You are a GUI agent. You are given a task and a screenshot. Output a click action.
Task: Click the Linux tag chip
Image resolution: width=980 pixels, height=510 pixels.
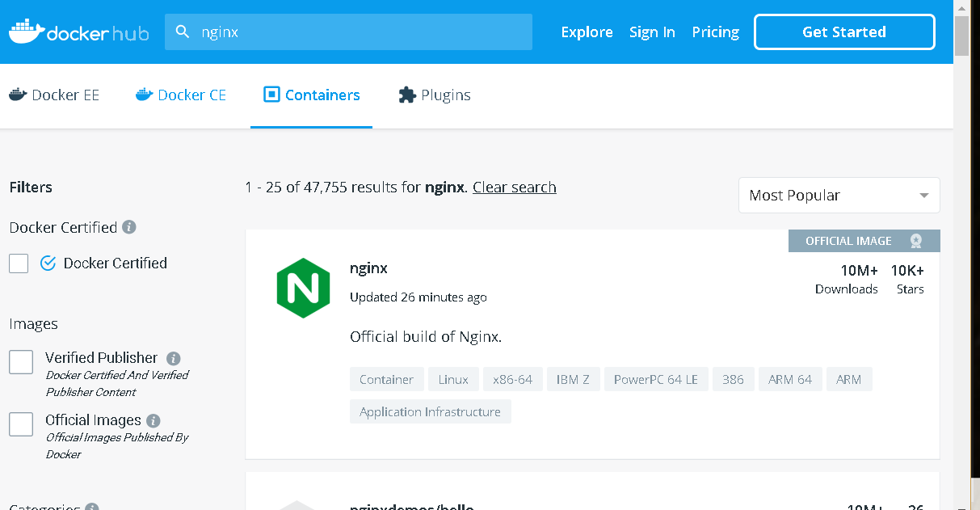click(x=453, y=379)
